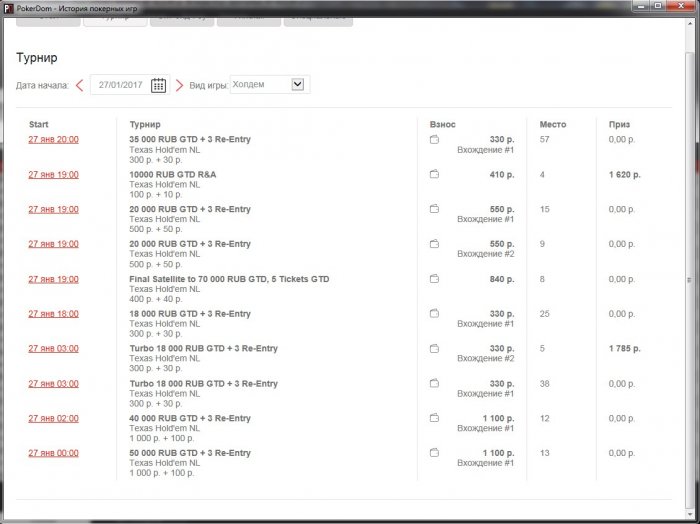Click wallet icon for Turbo 18 000 Вхождение #1 row
Viewport: 700px width, 524px height.
point(434,383)
